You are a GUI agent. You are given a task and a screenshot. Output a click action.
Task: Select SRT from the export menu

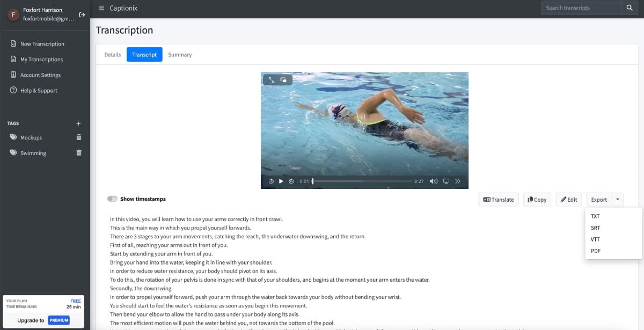pos(595,228)
